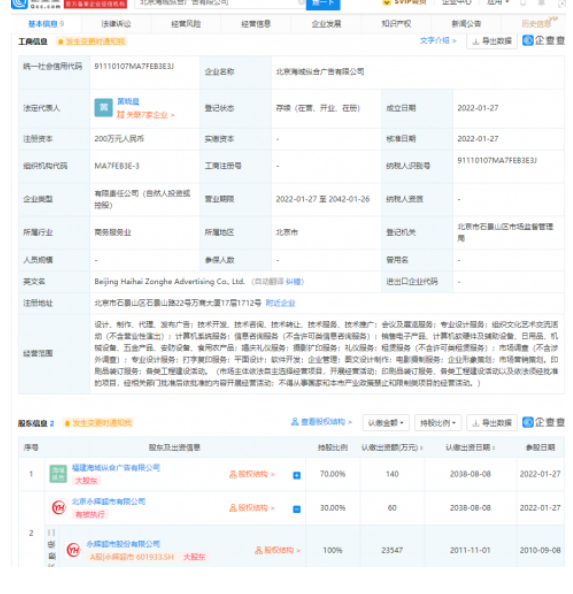Open the 查看股权结构 link

(322, 422)
